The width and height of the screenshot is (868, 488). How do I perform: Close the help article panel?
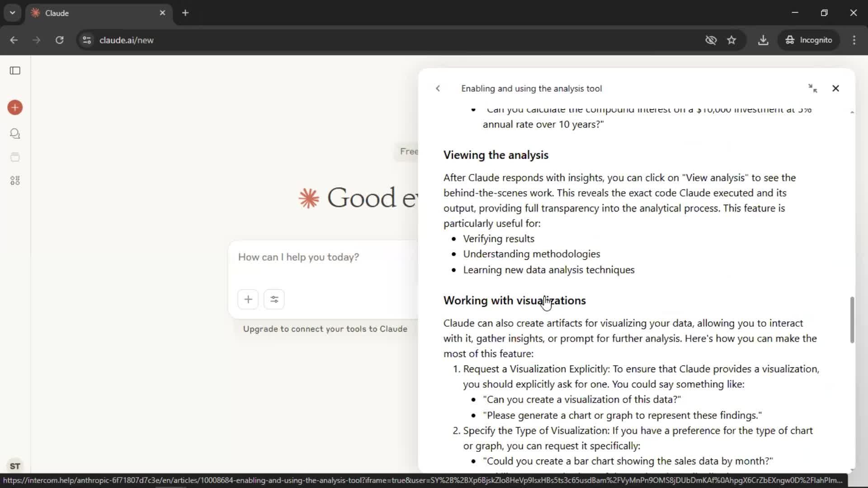835,89
